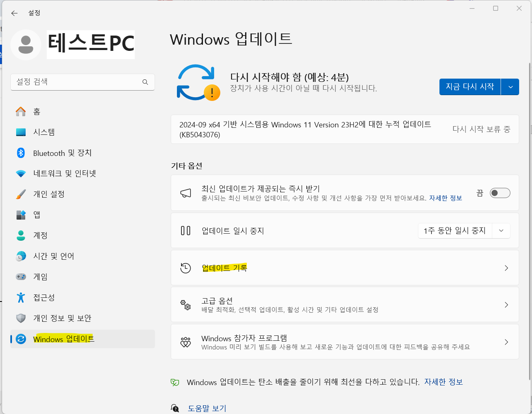Click the 시스템 monitor icon
The width and height of the screenshot is (532, 414).
point(21,132)
